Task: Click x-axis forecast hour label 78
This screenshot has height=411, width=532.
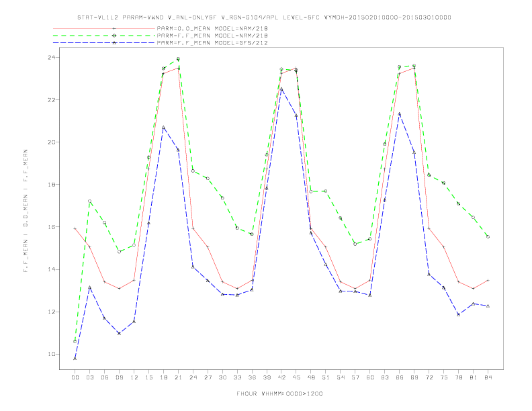Action: pos(459,377)
